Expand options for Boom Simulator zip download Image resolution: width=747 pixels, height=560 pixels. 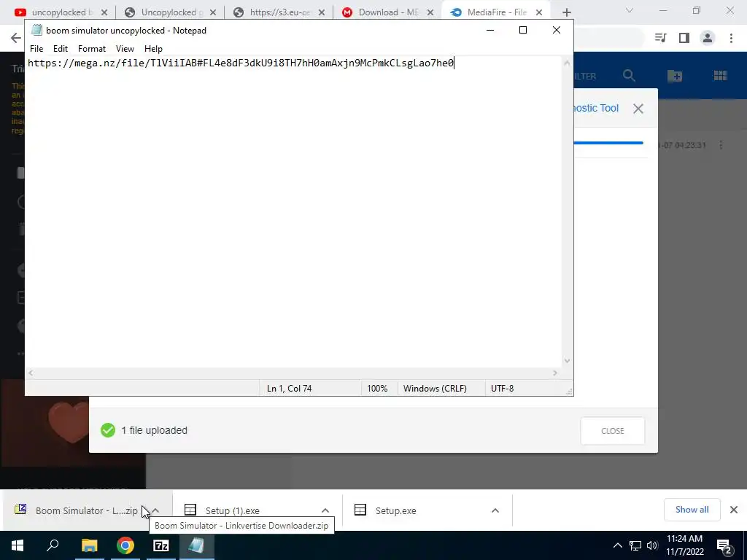[156, 510]
